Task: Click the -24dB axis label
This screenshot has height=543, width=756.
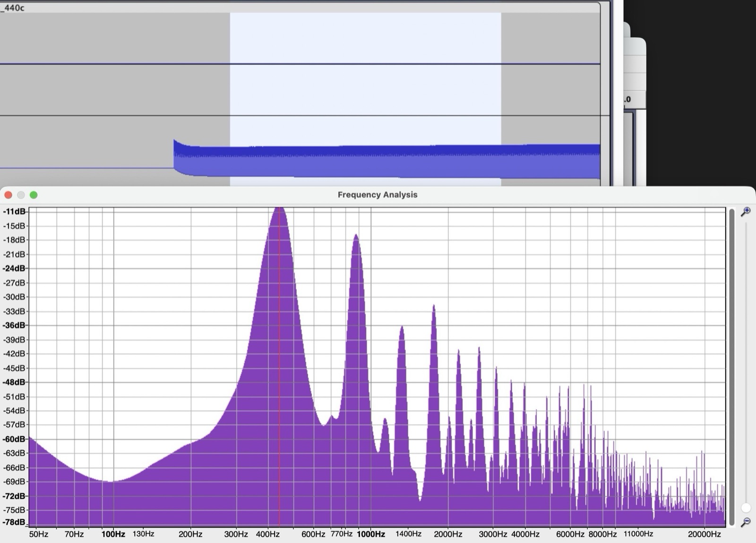Action: [14, 268]
